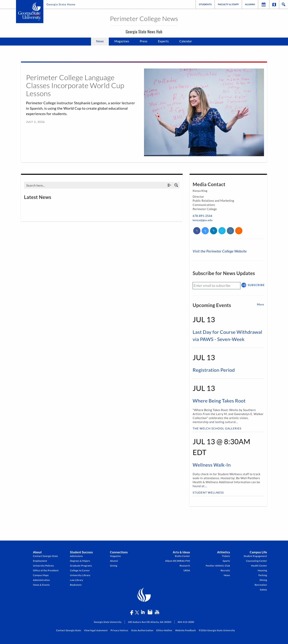Viewport: 288px width, 644px height.
Task: Open footer Rialto Center link
Action: [182, 556]
